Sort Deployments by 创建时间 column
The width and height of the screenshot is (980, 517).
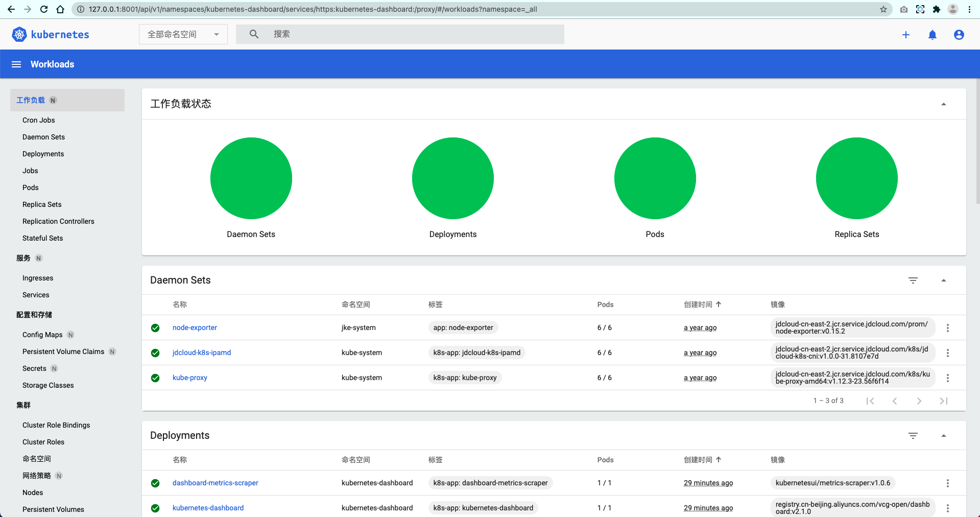(703, 460)
